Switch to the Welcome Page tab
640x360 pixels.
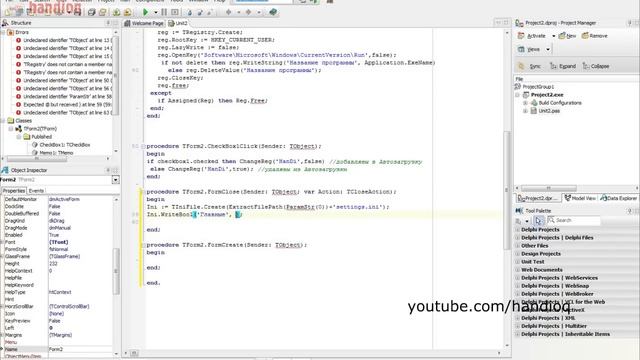144,23
